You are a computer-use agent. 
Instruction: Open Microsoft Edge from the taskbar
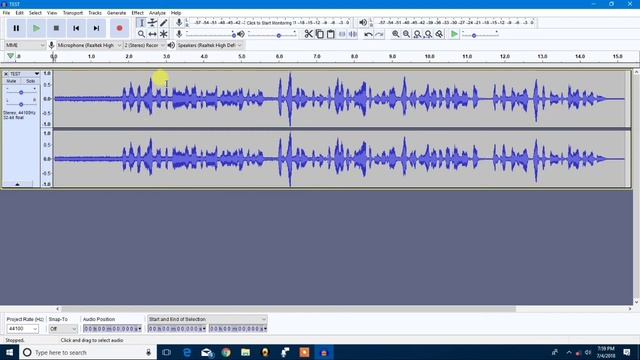tap(187, 352)
